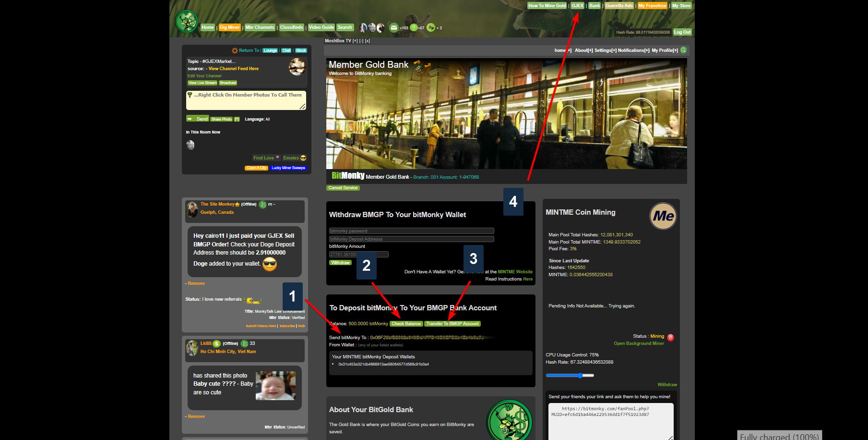Expand the My Profile[+] menu

click(x=665, y=50)
